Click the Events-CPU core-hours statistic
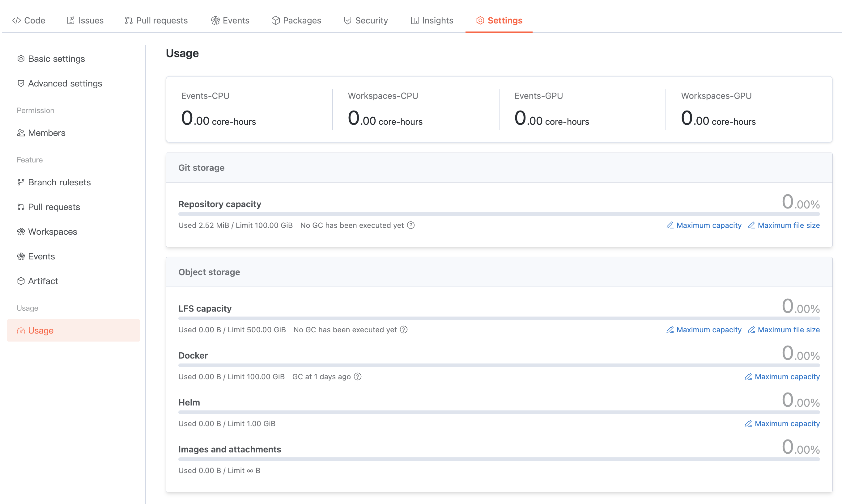The image size is (842, 504). click(218, 119)
